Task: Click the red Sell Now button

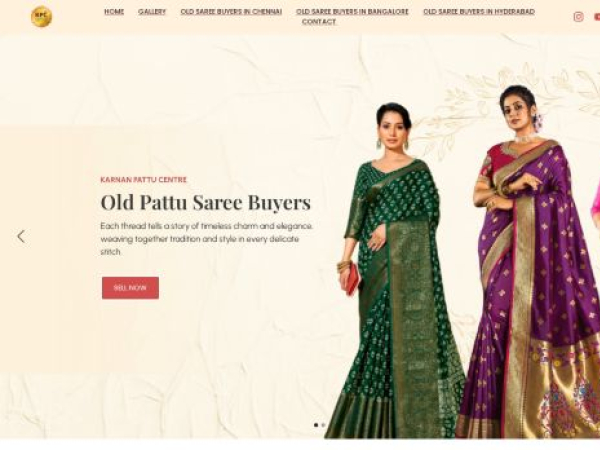Action: pos(130,288)
